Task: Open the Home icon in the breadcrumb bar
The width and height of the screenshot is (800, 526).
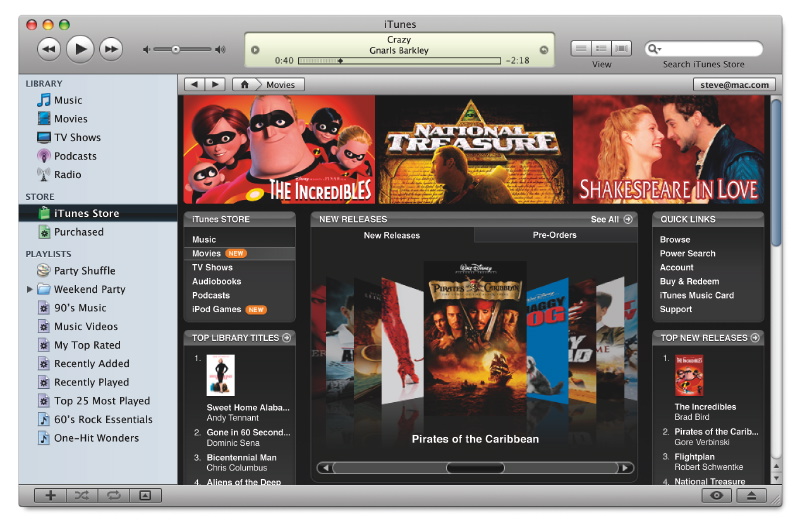Action: [246, 85]
